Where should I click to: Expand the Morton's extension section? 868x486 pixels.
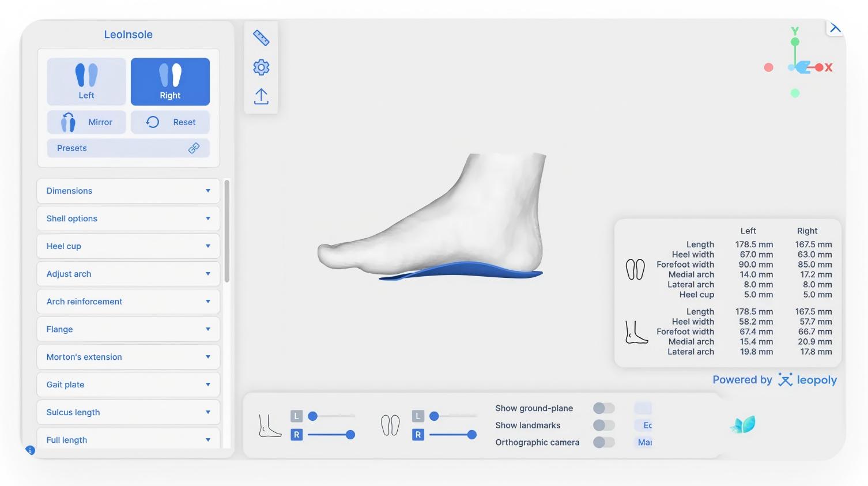128,357
